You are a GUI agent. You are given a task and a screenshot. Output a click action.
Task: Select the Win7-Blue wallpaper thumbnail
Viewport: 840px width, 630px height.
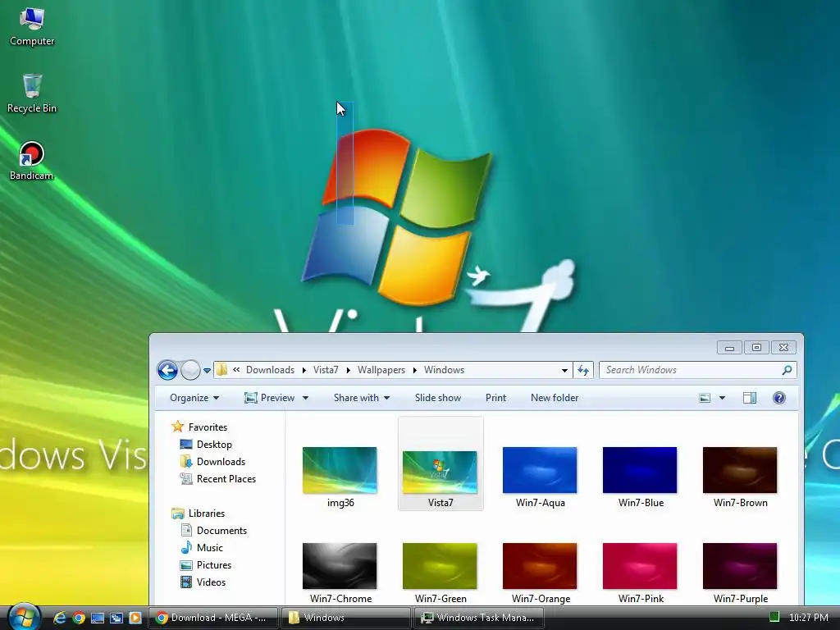(640, 470)
